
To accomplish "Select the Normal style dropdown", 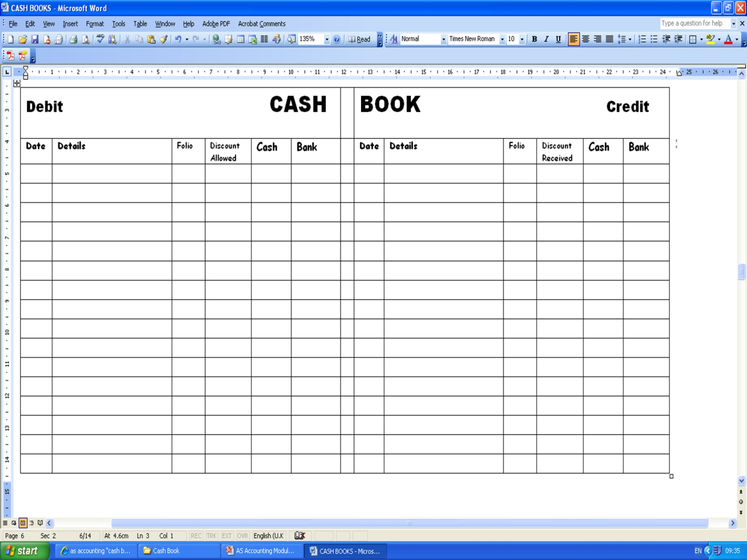I will coord(421,39).
